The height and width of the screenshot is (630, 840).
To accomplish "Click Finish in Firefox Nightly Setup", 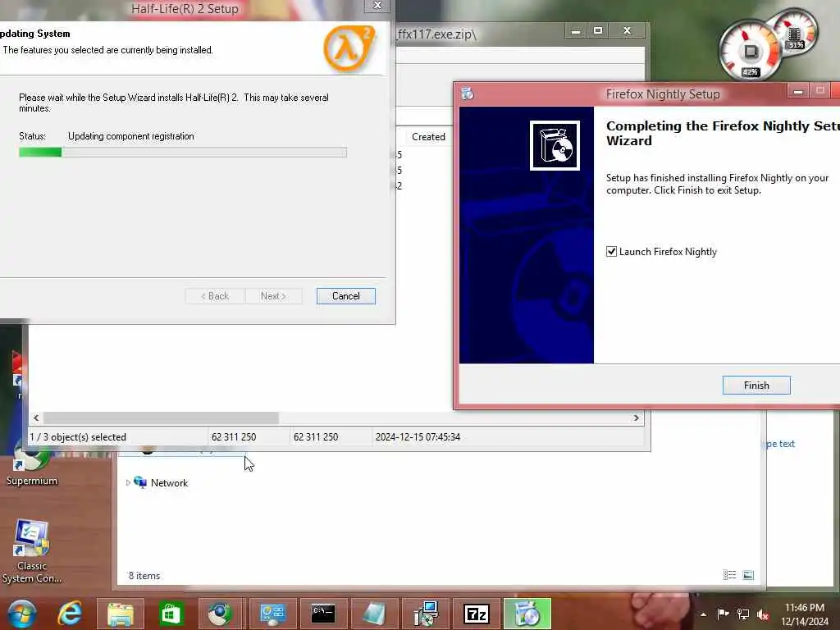I will 756,386.
